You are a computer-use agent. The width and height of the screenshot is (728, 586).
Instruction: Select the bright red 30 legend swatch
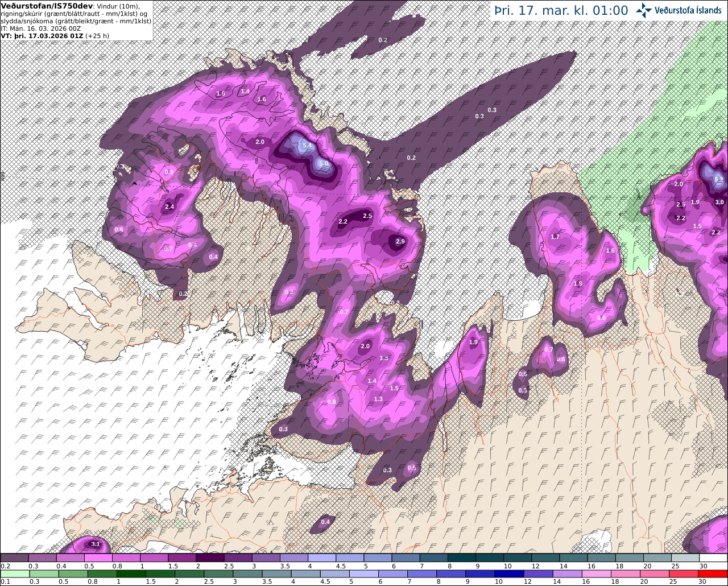tap(714, 574)
